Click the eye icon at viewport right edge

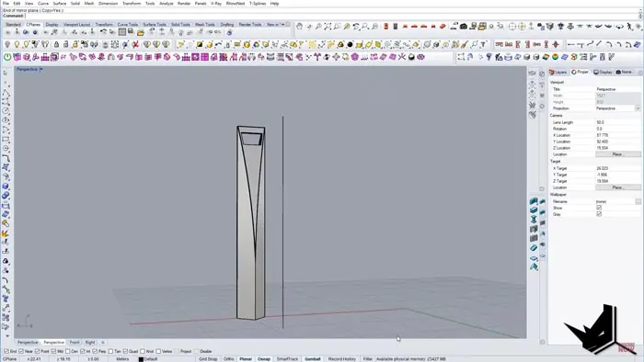pyautogui.click(x=533, y=73)
